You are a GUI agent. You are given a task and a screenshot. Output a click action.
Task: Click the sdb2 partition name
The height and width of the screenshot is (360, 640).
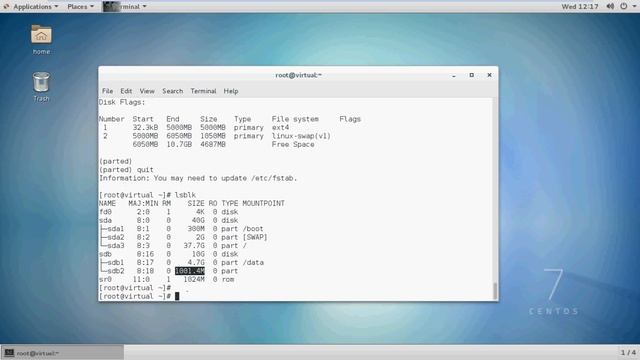(116, 271)
